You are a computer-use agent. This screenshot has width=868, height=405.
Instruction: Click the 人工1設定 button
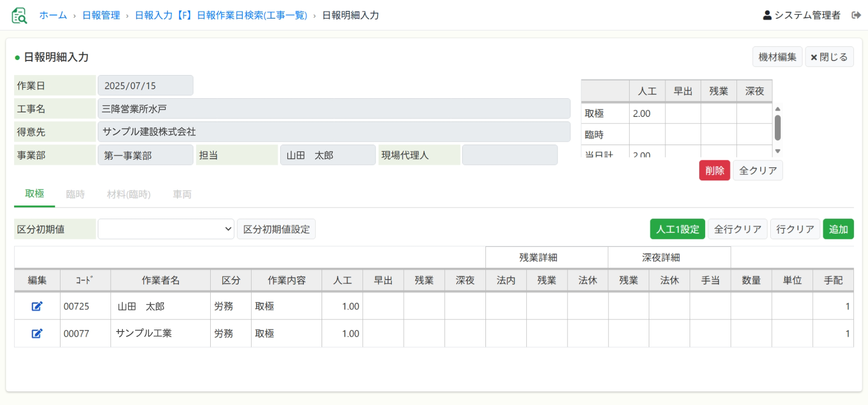[677, 229]
